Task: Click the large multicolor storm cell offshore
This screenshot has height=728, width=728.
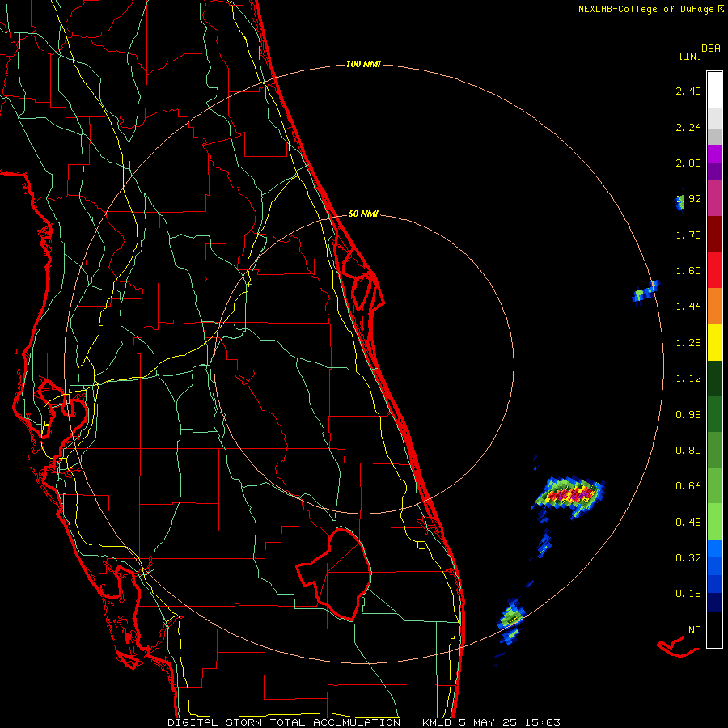Action: click(x=569, y=496)
